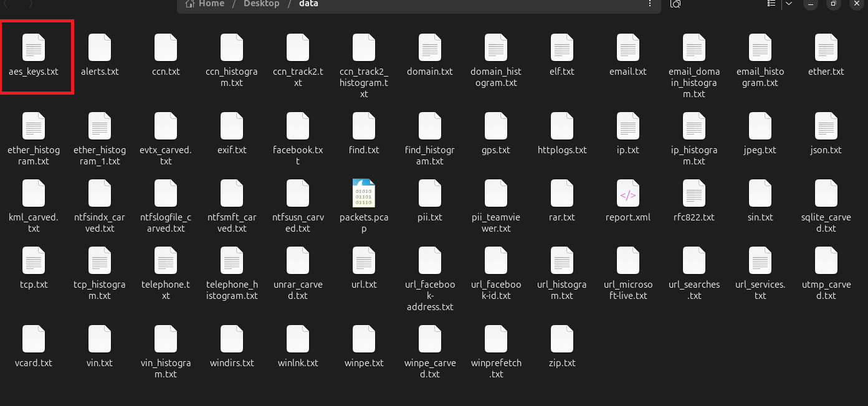Image resolution: width=868 pixels, height=406 pixels.
Task: Choose the rfc822.txt document icon
Action: coord(694,193)
